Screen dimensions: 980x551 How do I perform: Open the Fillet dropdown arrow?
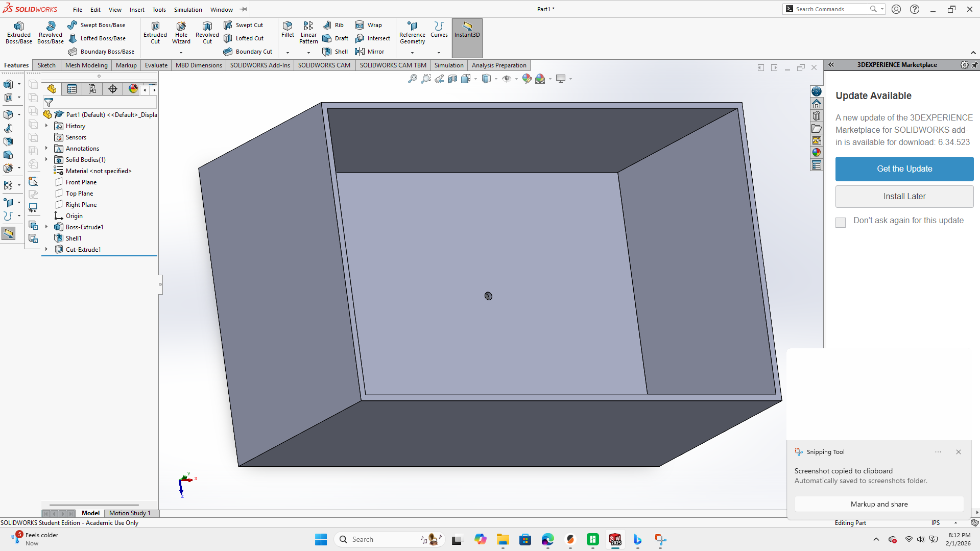click(288, 52)
